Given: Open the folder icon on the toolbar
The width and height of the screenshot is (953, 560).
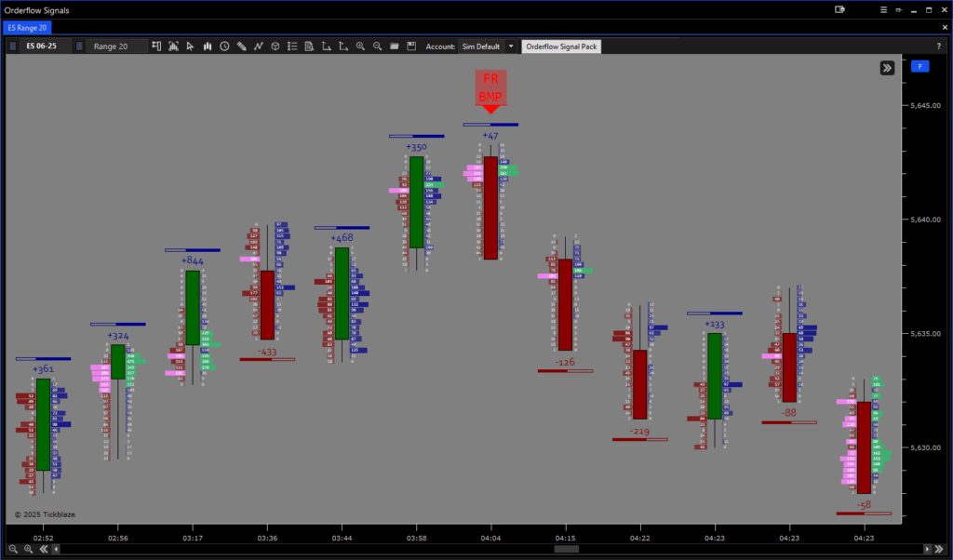Looking at the screenshot, I should [395, 46].
